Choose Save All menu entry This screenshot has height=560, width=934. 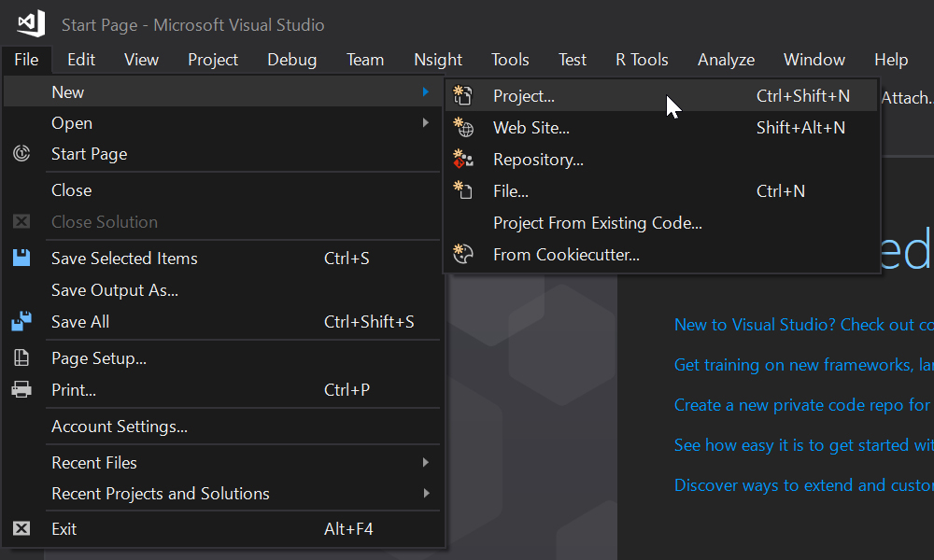(x=221, y=321)
